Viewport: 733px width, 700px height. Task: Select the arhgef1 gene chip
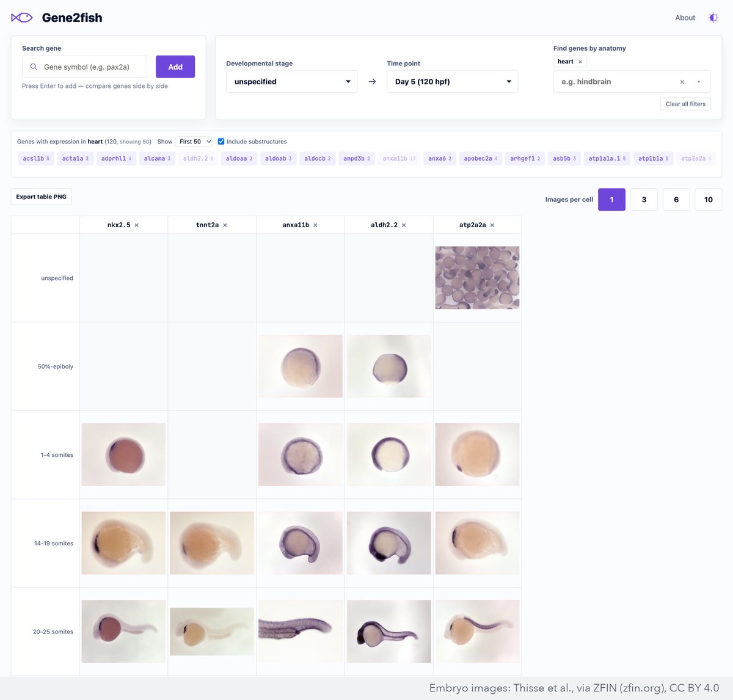525,159
